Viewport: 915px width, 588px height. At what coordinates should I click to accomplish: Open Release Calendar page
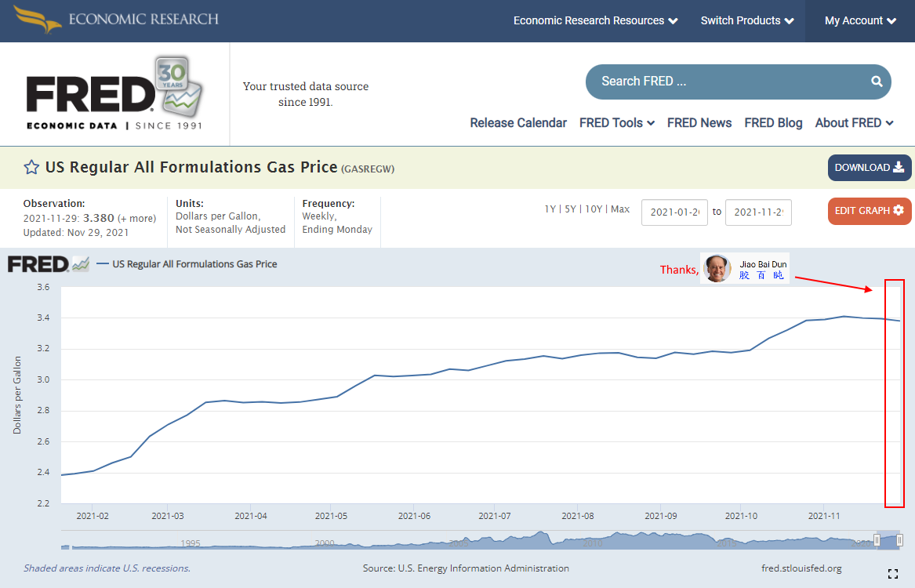click(x=518, y=123)
